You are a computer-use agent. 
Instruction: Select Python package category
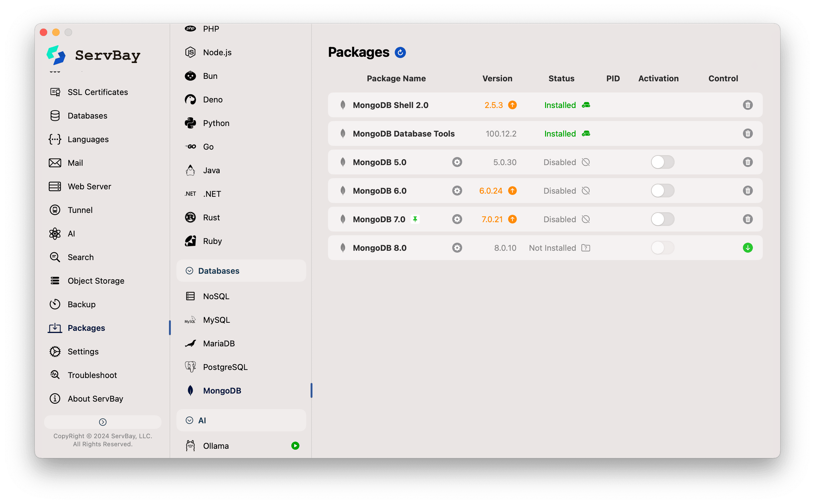coord(207,123)
